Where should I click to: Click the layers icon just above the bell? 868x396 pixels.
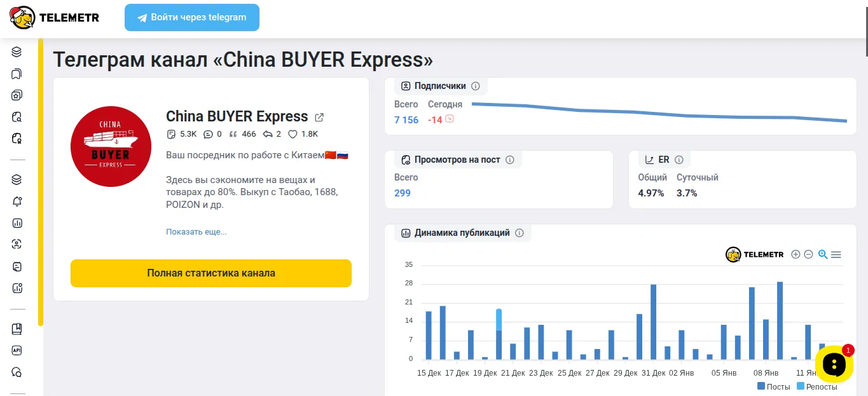click(17, 180)
